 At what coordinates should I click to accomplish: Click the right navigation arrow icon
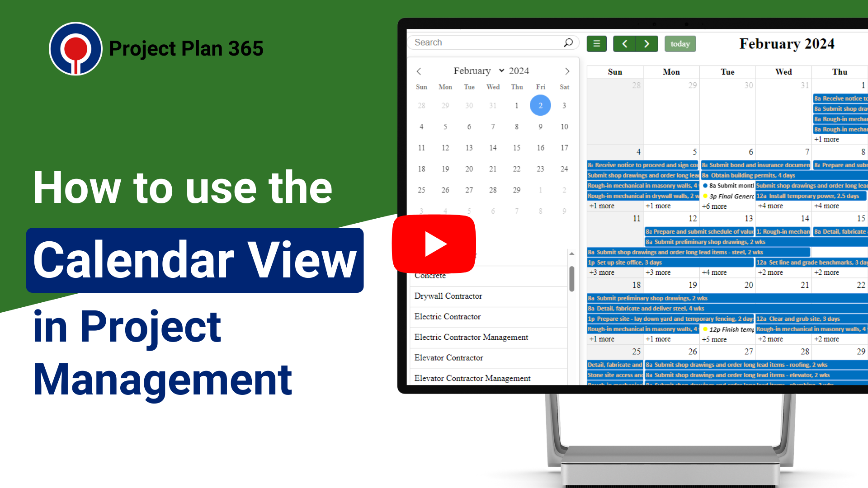(646, 43)
